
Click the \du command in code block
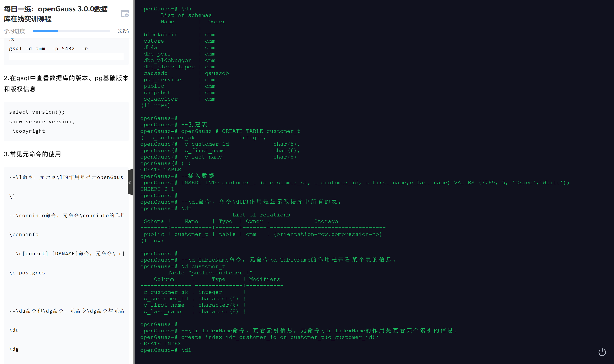click(x=14, y=330)
